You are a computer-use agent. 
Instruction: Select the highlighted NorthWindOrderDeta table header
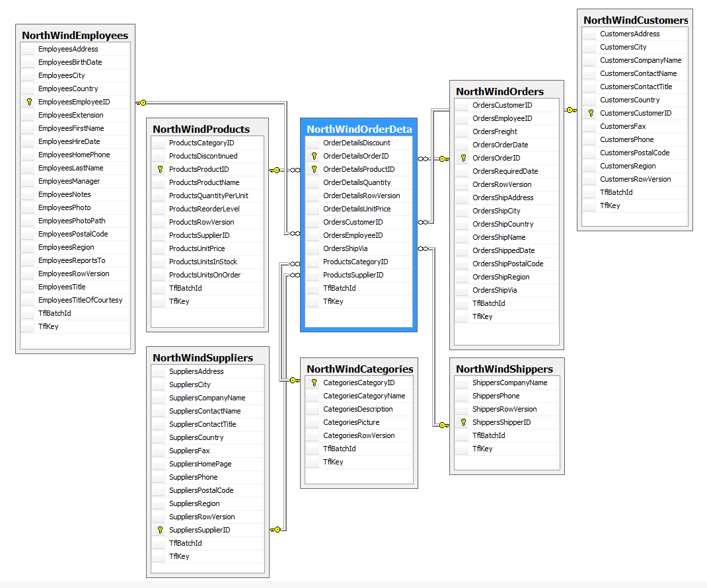(359, 129)
